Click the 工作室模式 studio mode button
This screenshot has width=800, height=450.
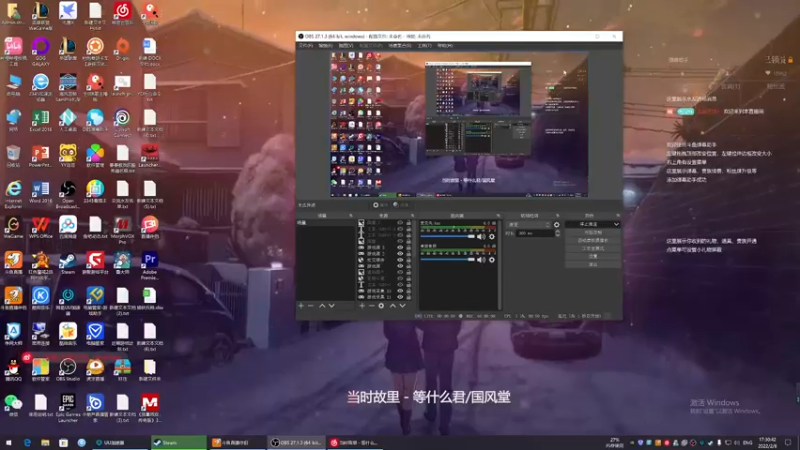click(593, 248)
